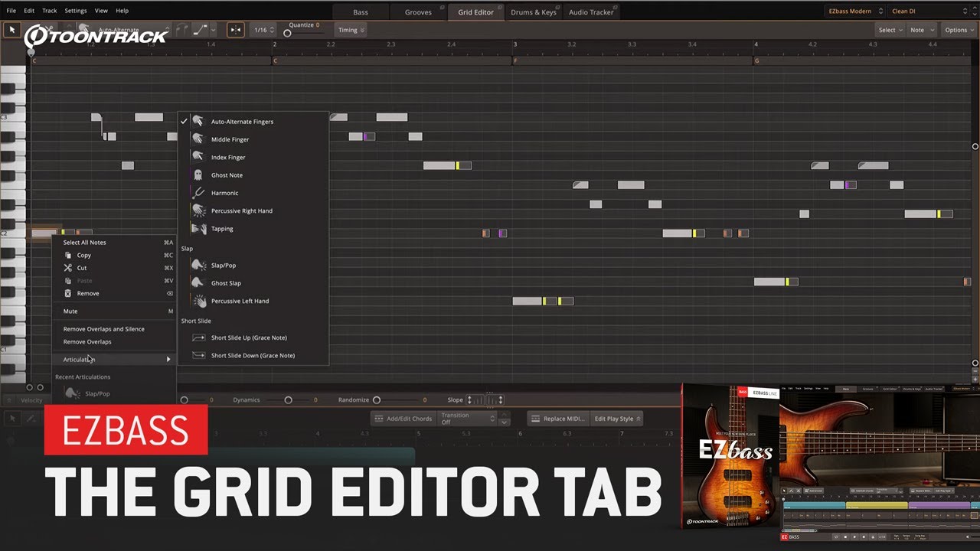
Task: Switch to the Audio Tracker tab
Action: click(591, 11)
